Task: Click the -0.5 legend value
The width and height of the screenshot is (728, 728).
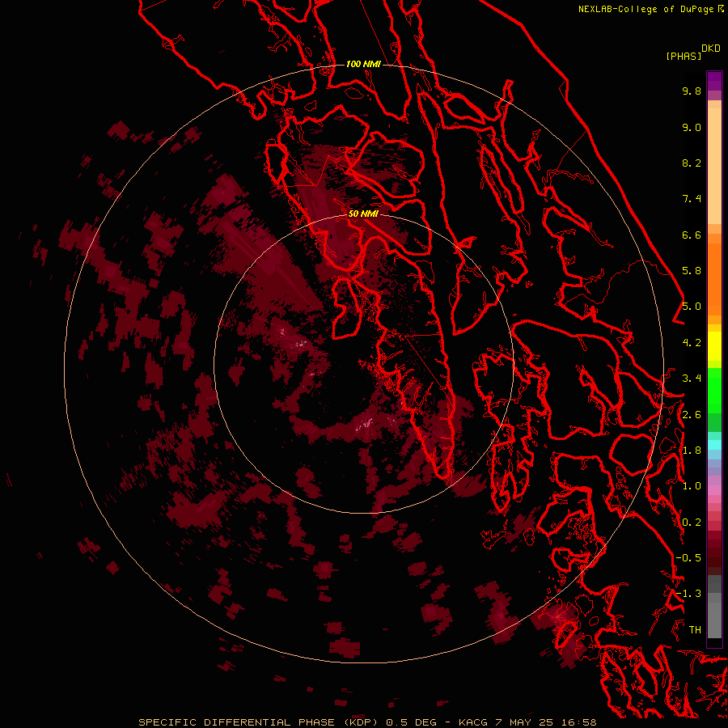Action: click(x=688, y=558)
